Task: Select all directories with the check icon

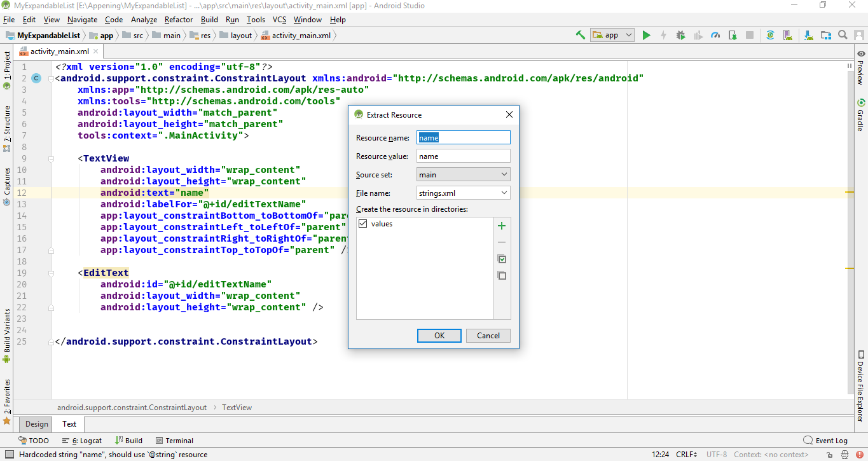Action: [x=502, y=259]
